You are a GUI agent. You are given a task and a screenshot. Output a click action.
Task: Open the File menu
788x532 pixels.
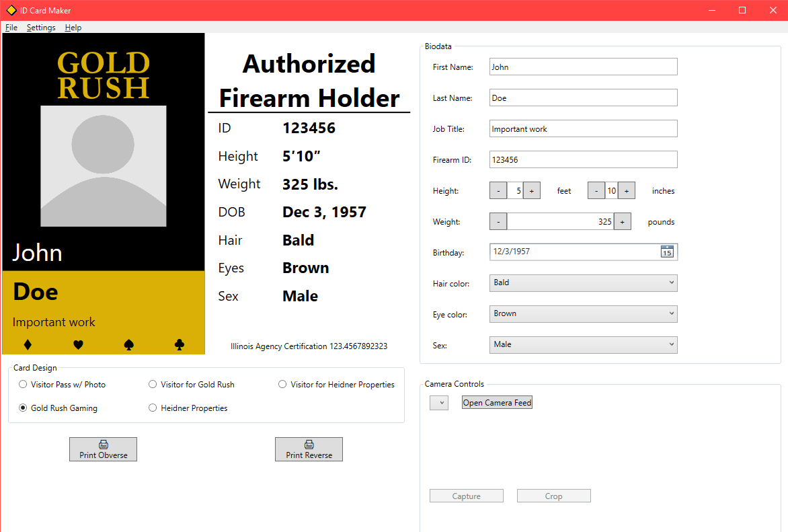pyautogui.click(x=11, y=27)
